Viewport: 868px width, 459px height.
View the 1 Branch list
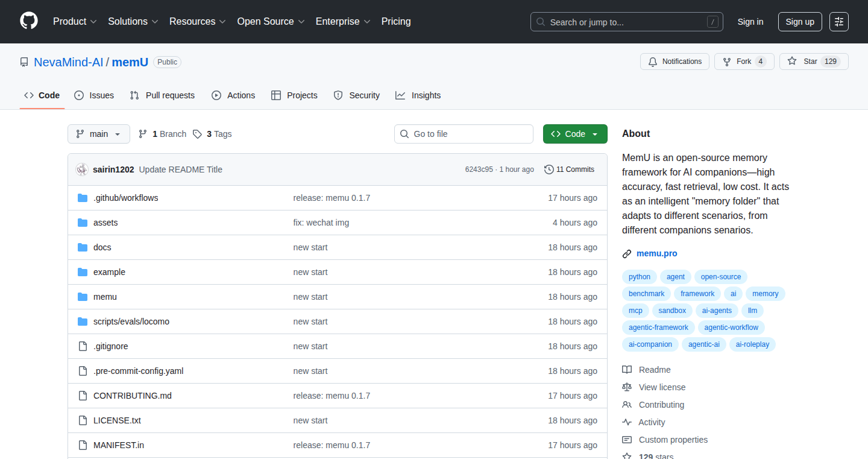(x=163, y=134)
